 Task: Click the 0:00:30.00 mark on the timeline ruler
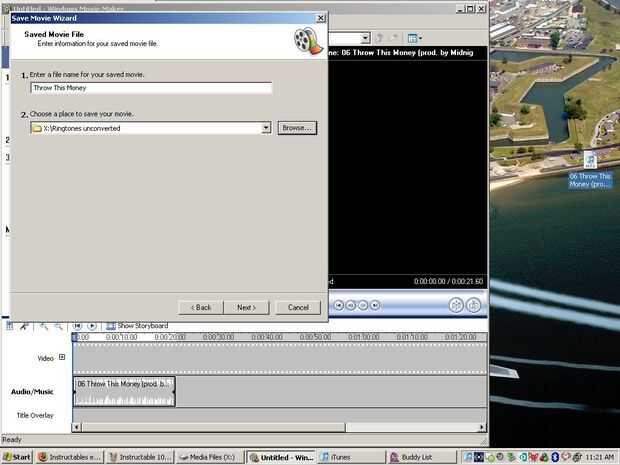(218, 337)
